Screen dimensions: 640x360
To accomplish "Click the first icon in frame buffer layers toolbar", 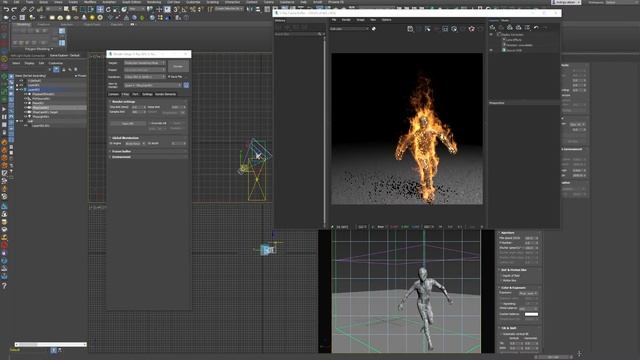I will tap(493, 27).
